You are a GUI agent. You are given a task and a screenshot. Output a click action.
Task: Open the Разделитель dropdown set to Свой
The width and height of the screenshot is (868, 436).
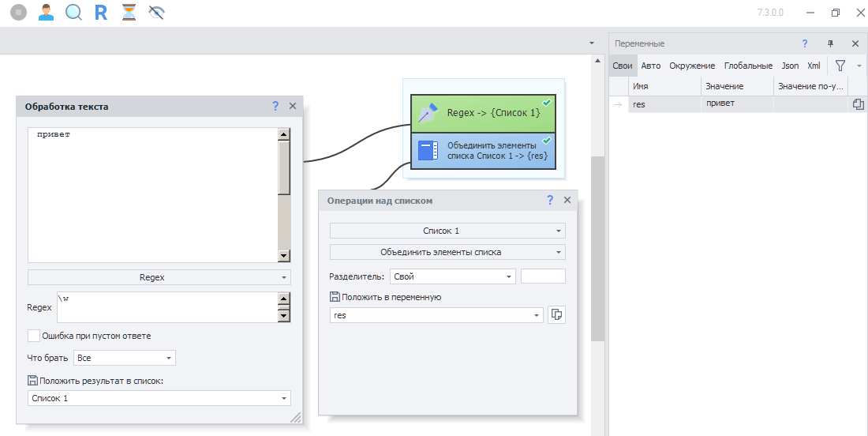[453, 276]
